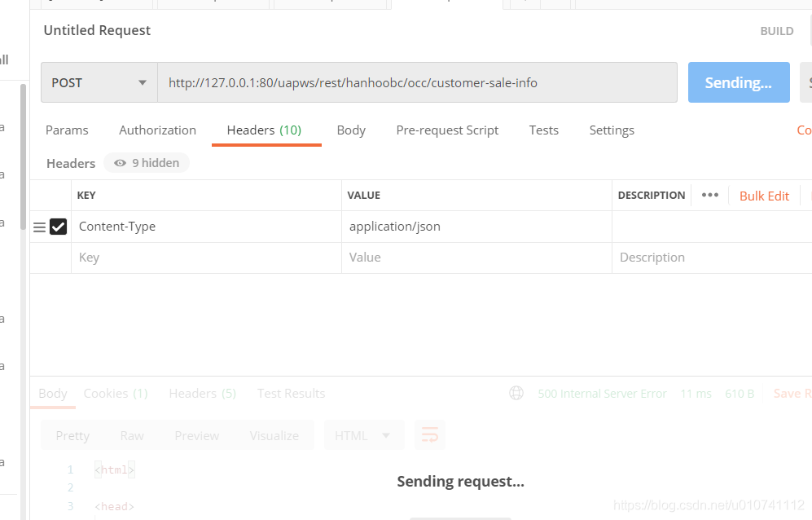
Task: Open the Pre-request Script tab
Action: click(447, 130)
